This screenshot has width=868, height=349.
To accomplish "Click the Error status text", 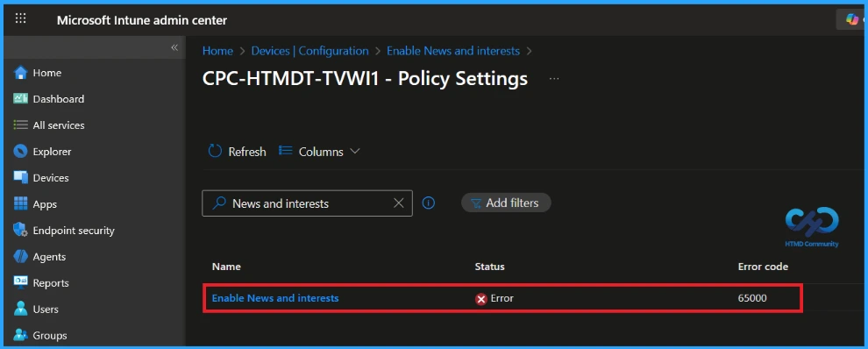I will pyautogui.click(x=502, y=298).
